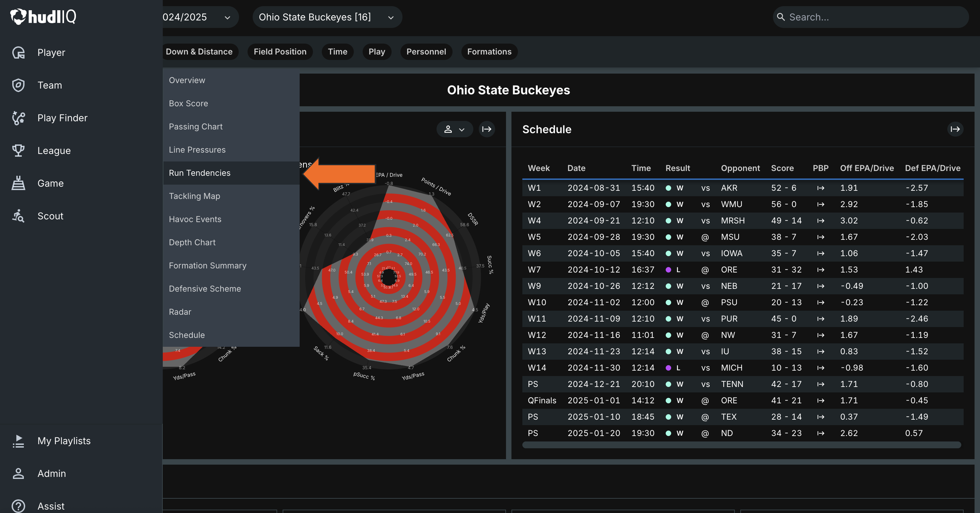Open Play Finder icon in sidebar
This screenshot has height=513, width=980.
coord(18,118)
